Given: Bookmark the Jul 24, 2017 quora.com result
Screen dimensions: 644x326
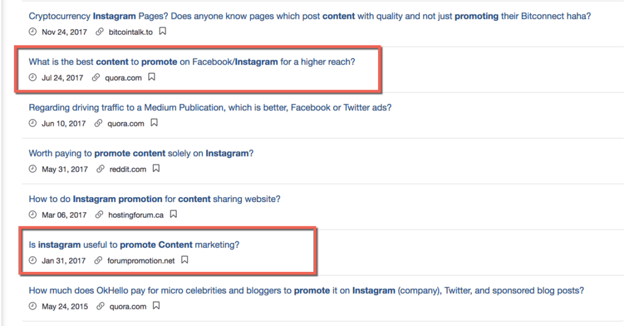Looking at the screenshot, I should (x=152, y=77).
